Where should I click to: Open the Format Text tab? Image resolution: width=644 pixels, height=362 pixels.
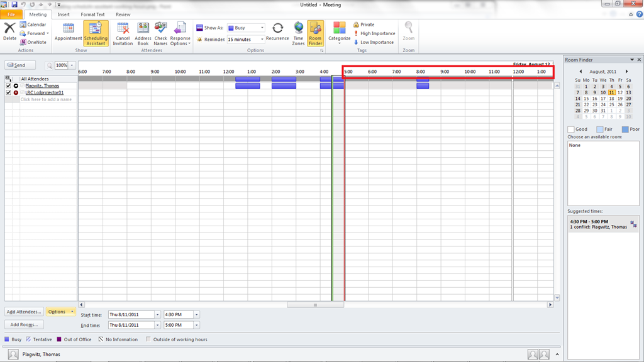click(x=92, y=14)
